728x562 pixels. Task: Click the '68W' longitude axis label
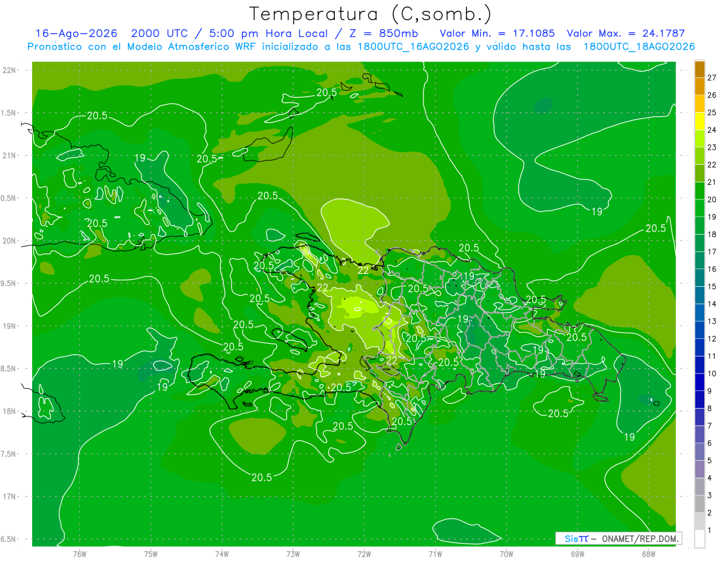pos(649,554)
